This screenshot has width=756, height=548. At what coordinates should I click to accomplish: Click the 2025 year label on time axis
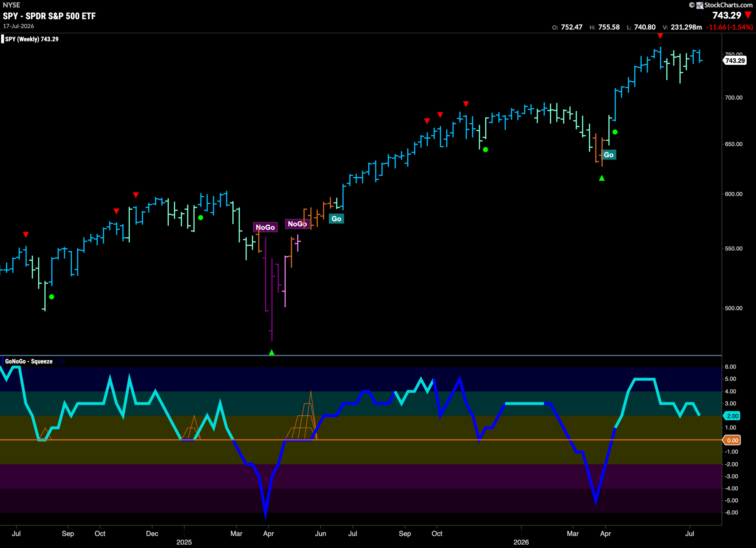point(184,542)
